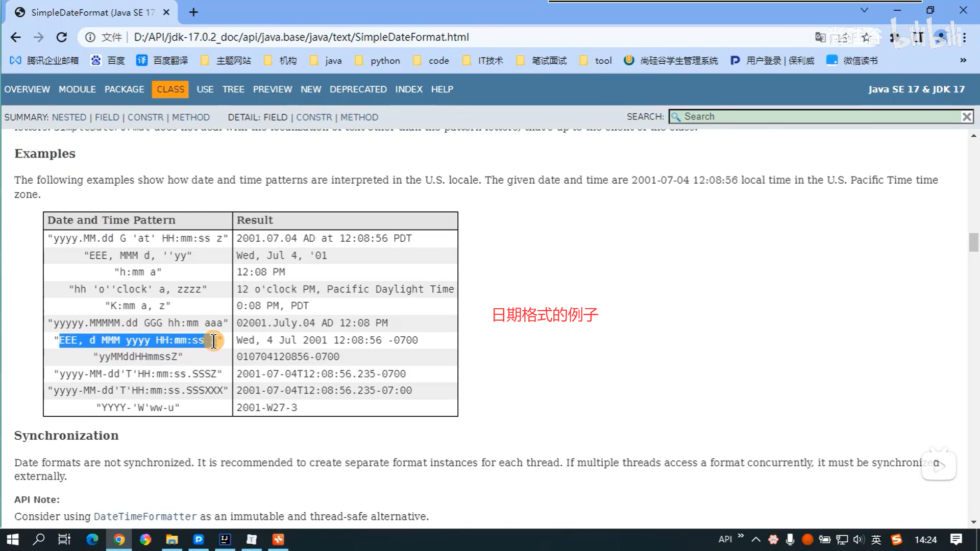Jump to the METHOD summary link
The height and width of the screenshot is (551, 980).
pyautogui.click(x=190, y=117)
